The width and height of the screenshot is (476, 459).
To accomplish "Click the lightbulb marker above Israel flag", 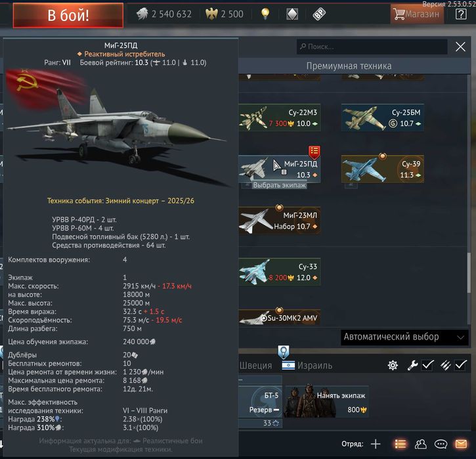I will 283,351.
